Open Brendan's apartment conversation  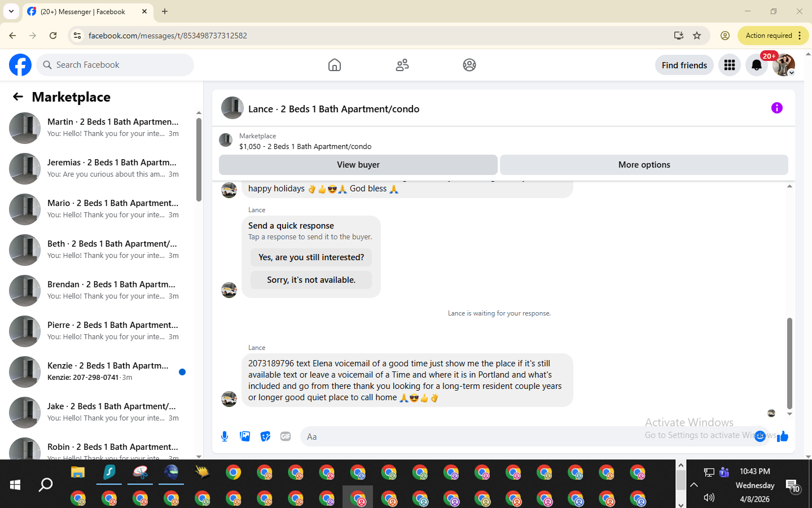coord(97,291)
